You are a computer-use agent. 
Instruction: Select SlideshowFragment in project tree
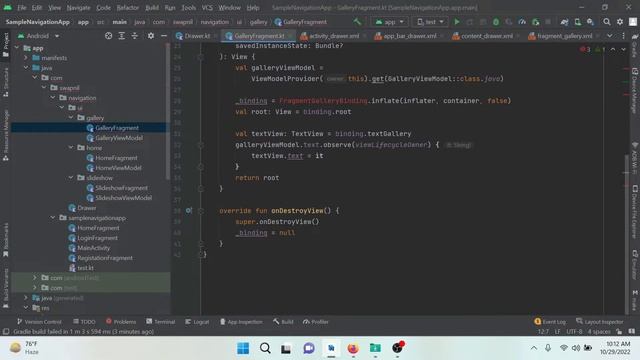click(121, 188)
